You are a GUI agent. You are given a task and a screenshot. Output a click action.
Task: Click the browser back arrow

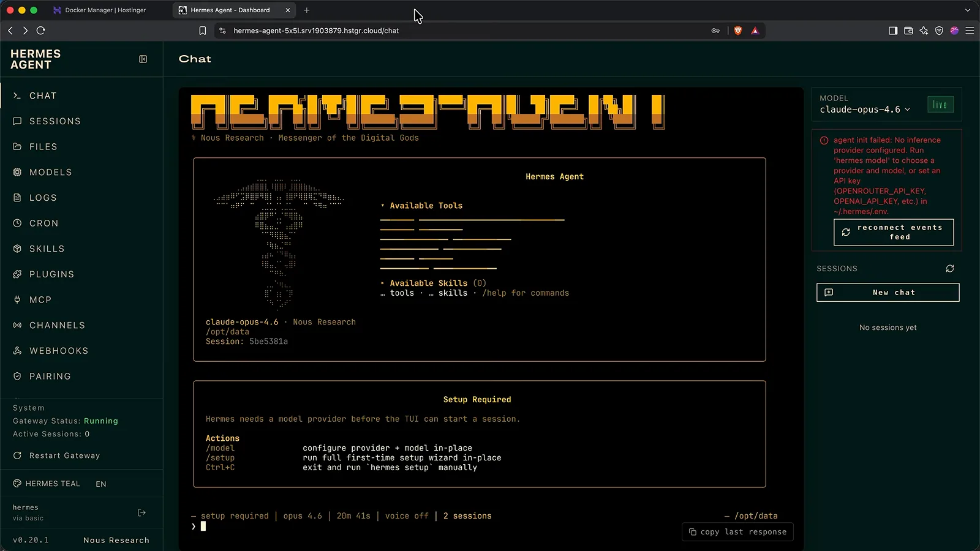10,31
